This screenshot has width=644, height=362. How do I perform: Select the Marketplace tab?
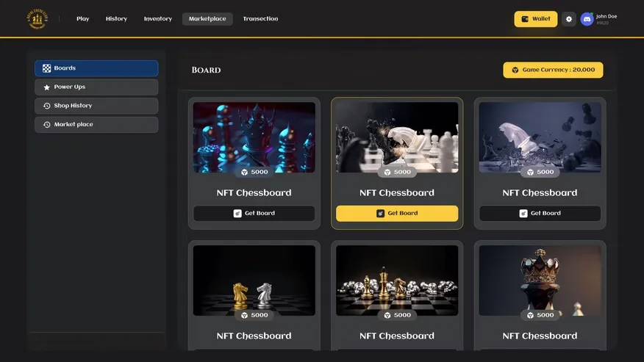(207, 19)
